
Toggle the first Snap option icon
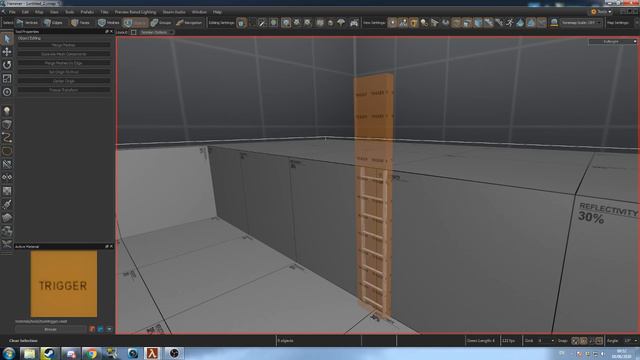click(575, 340)
